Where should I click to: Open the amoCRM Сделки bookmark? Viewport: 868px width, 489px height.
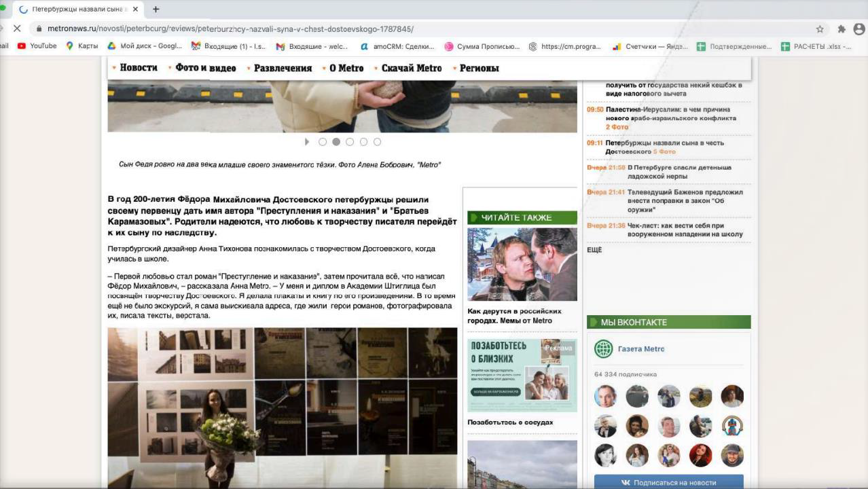pos(397,46)
